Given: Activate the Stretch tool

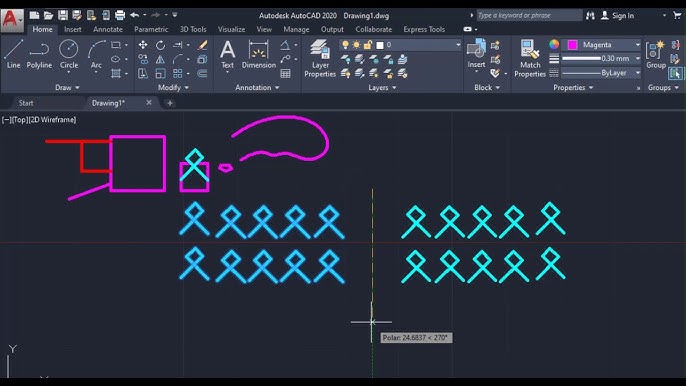Looking at the screenshot, I should point(143,74).
